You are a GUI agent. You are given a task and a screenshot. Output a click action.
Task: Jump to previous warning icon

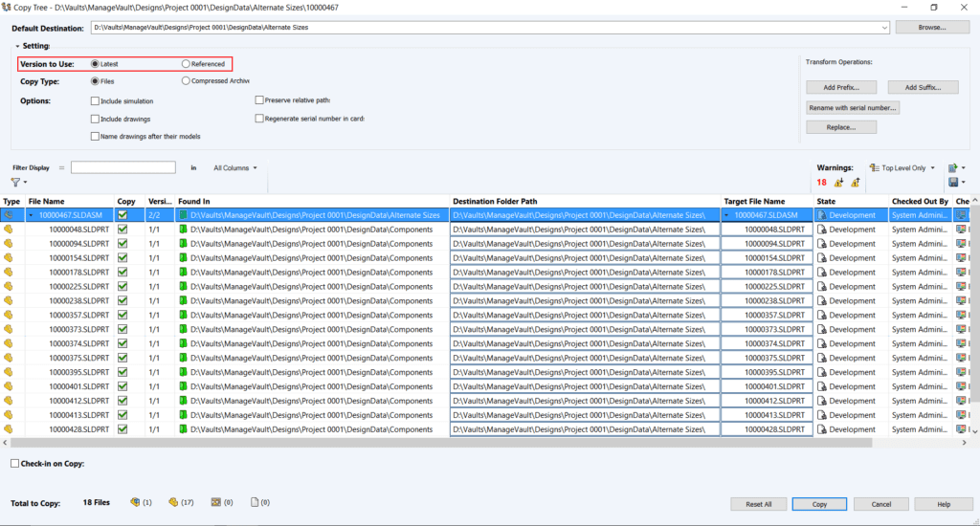pyautogui.click(x=838, y=182)
